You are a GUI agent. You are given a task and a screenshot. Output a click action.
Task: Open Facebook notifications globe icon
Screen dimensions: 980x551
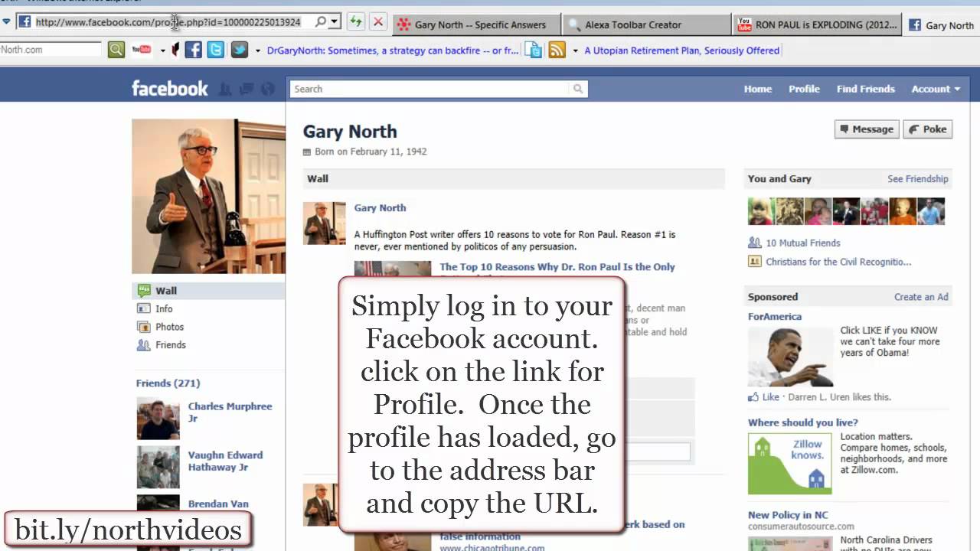click(267, 89)
